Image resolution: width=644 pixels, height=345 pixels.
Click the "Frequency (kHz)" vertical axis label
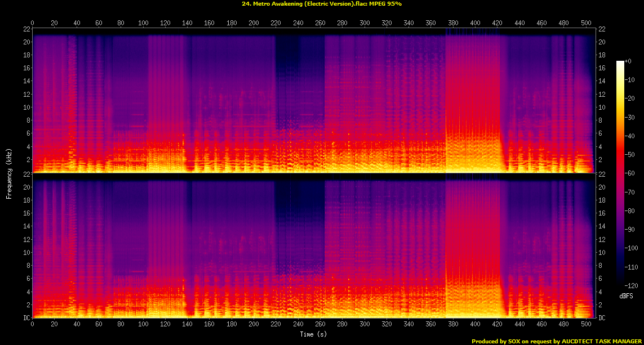tap(9, 173)
